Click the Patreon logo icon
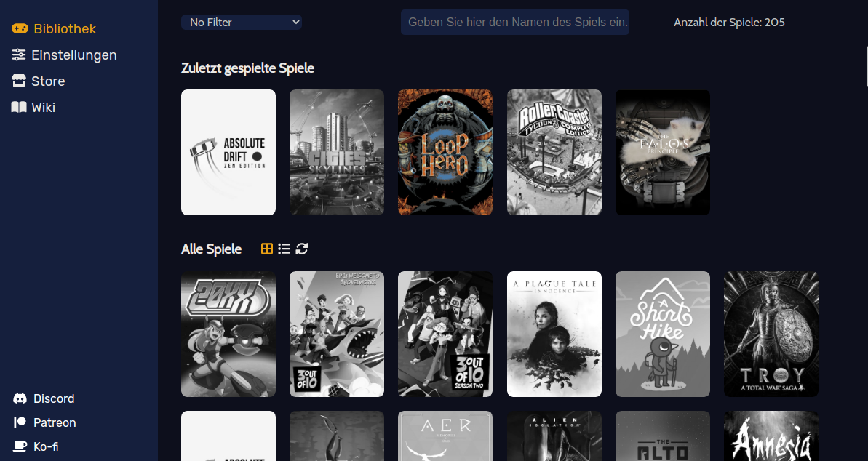This screenshot has width=868, height=461. pyautogui.click(x=20, y=422)
